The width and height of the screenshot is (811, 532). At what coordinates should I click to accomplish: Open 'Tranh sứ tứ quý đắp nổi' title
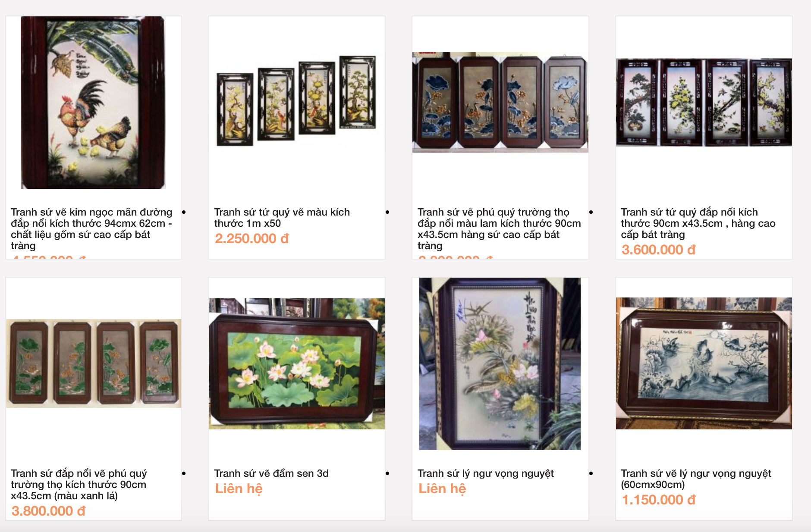click(698, 223)
